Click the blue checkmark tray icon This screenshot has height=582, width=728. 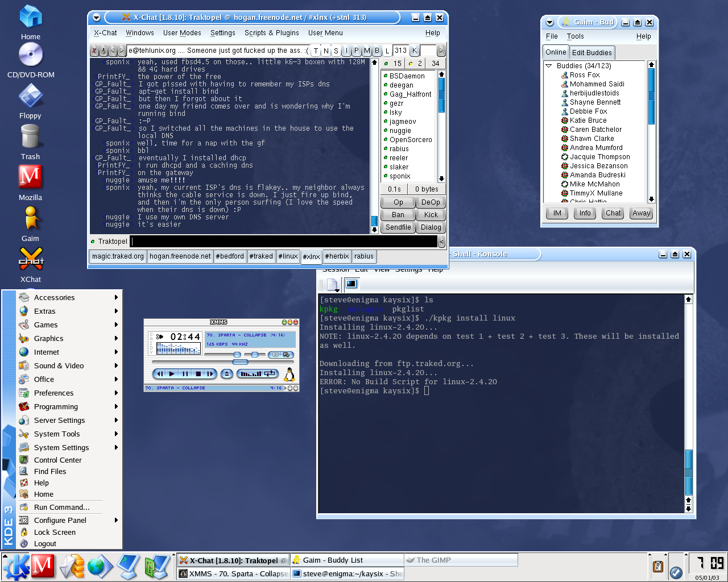(x=676, y=572)
